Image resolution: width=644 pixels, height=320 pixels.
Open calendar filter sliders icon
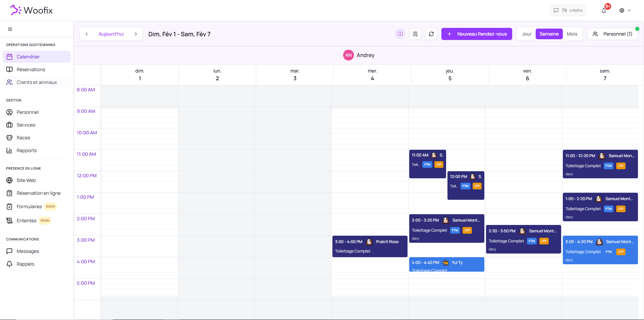(415, 34)
